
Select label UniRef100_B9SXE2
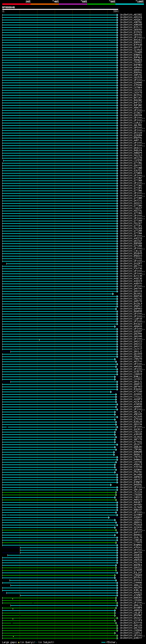[131, 40]
